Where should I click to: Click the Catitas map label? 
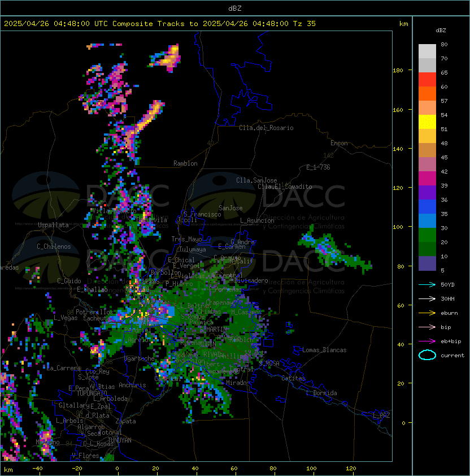click(293, 378)
